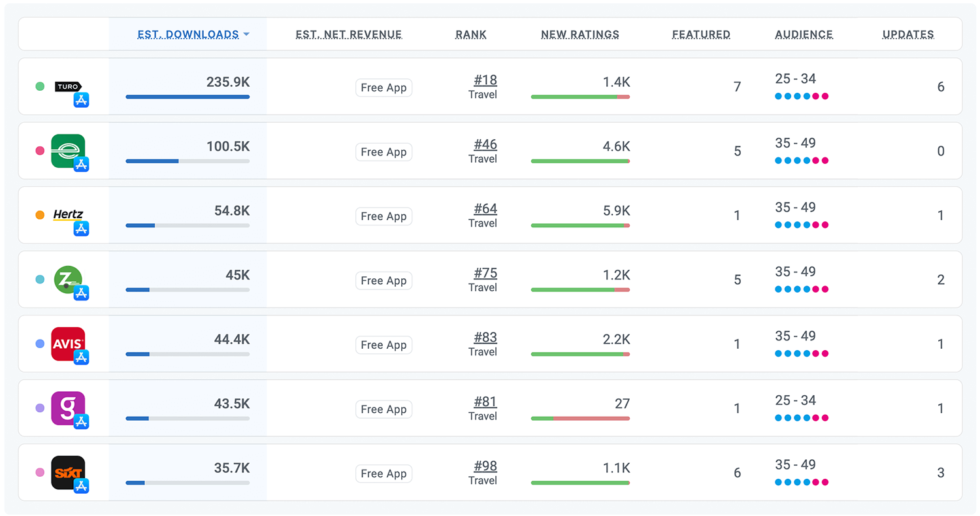Click the 4.6K new ratings bar
The width and height of the screenshot is (980, 516).
point(580,161)
